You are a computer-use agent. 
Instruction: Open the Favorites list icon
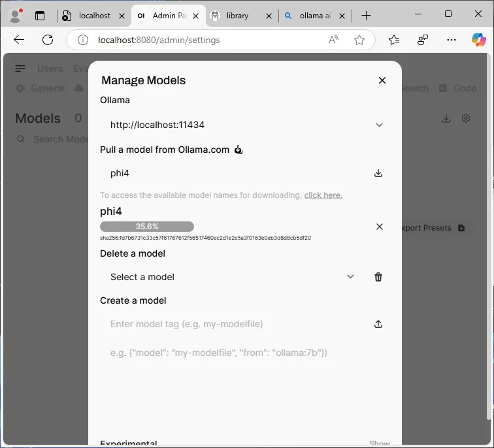tap(394, 40)
